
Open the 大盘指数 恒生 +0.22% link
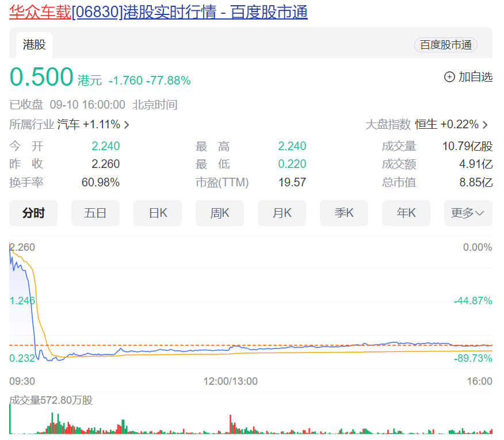pos(426,124)
